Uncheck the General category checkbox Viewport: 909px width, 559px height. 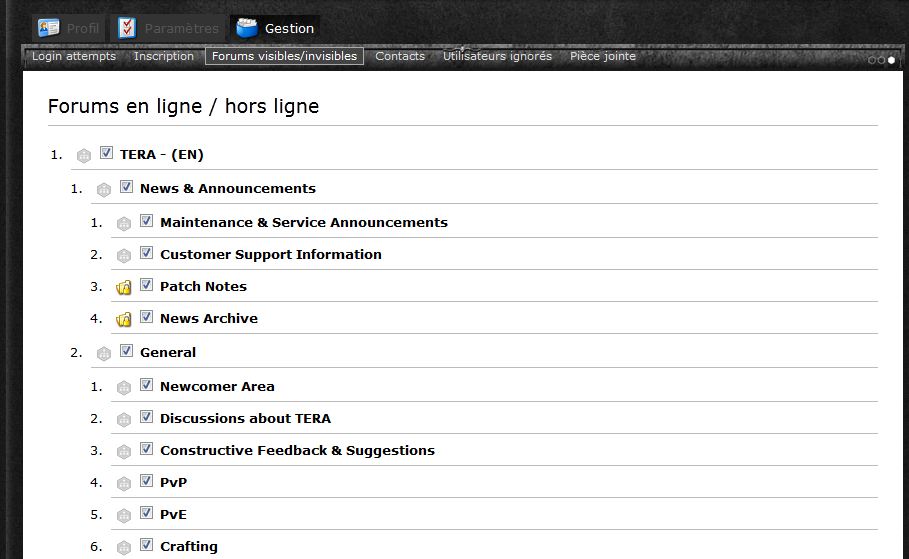127,351
